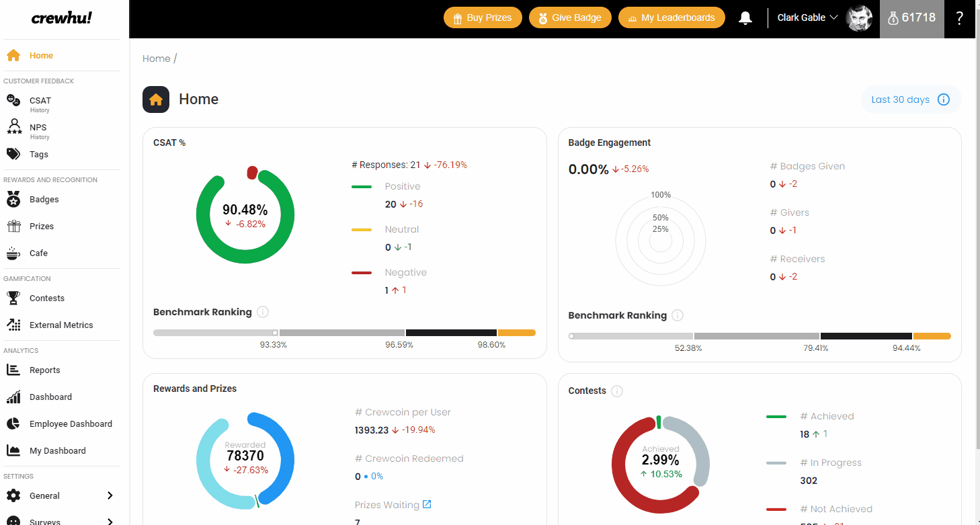Image resolution: width=980 pixels, height=525 pixels.
Task: Click the Badges medal icon in sidebar
Action: click(x=13, y=199)
